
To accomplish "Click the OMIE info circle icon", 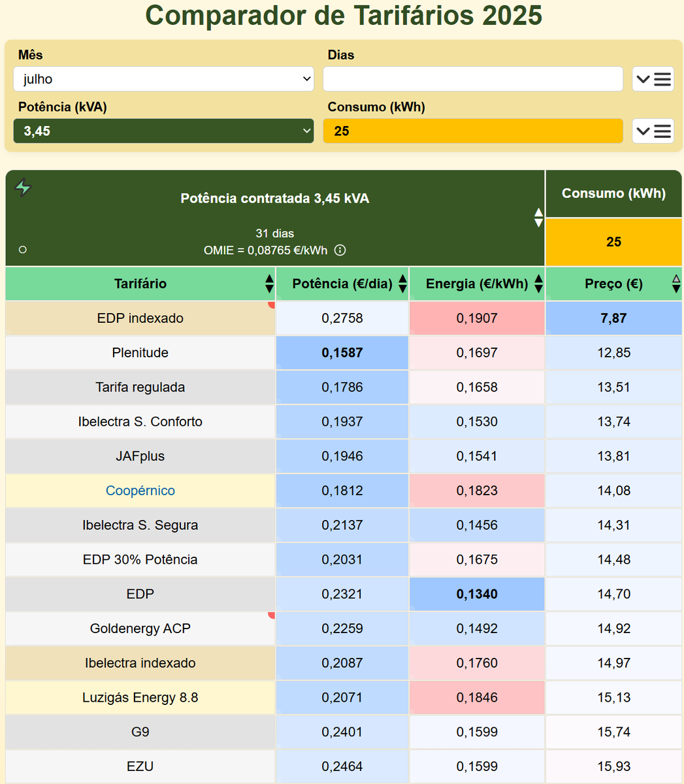I will [x=340, y=250].
